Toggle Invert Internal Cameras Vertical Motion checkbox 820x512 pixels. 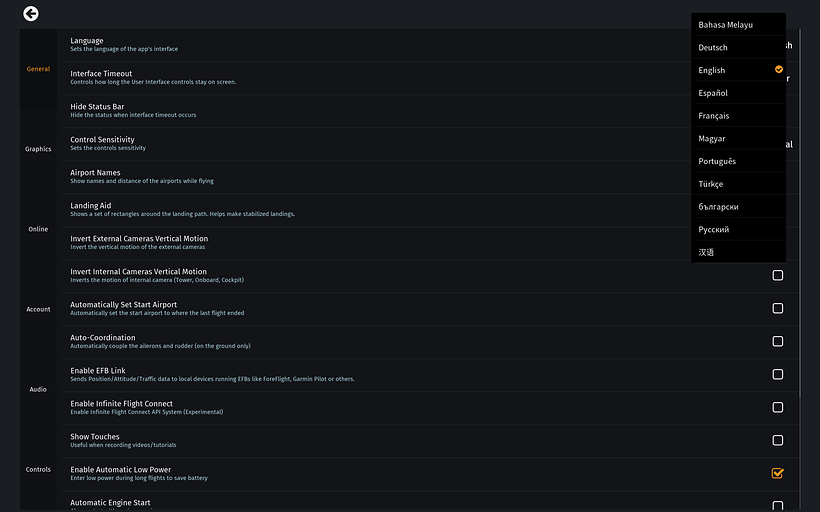777,275
